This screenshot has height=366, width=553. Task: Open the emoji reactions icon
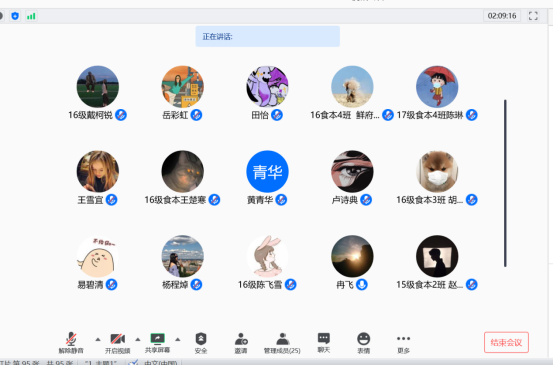(363, 339)
